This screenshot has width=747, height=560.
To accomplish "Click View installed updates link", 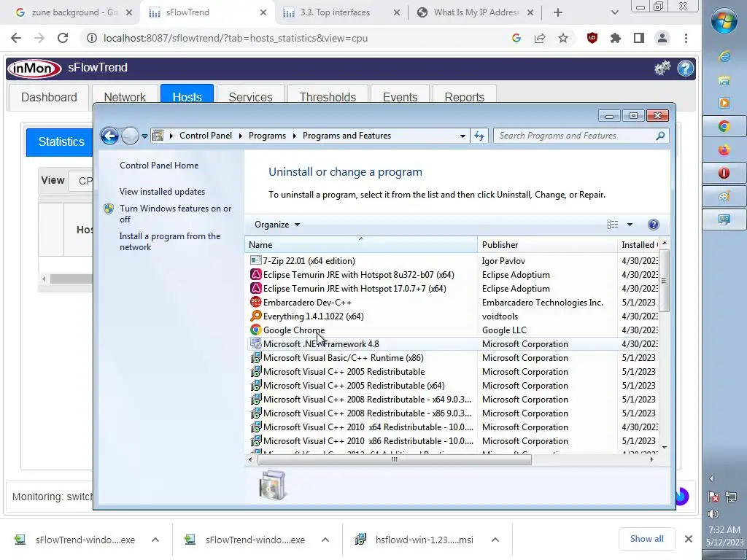I will tap(162, 192).
